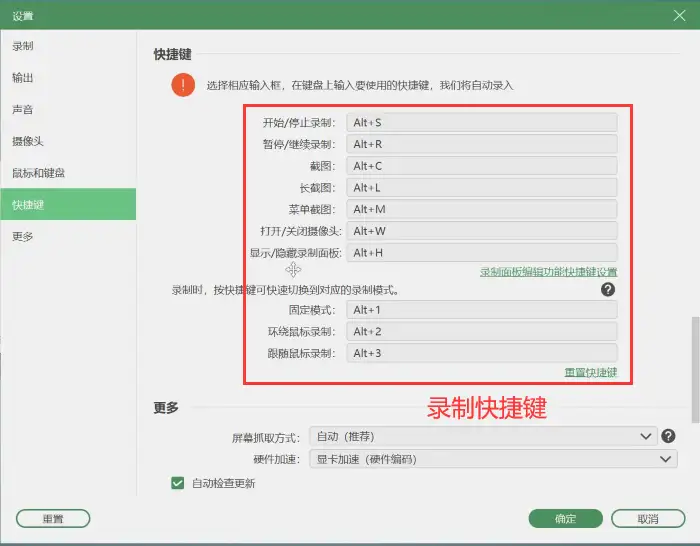Click the 菜单截图 hotkey field Alt+M
Viewport: 700px width, 546px height.
[x=482, y=209]
